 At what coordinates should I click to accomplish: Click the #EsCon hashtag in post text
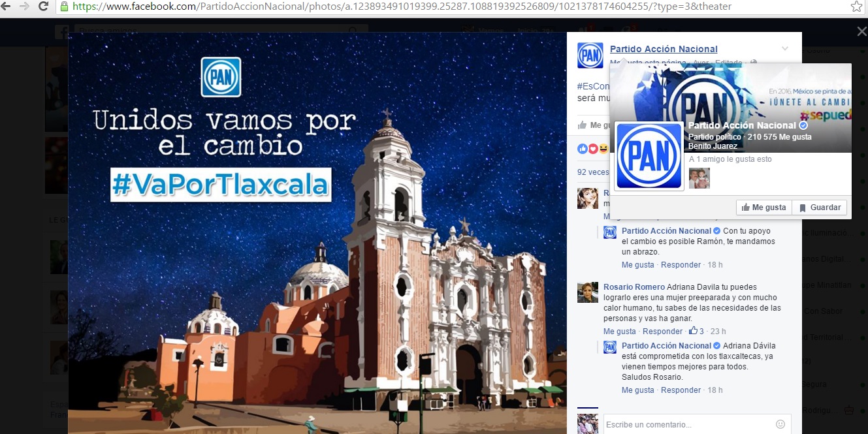(592, 86)
